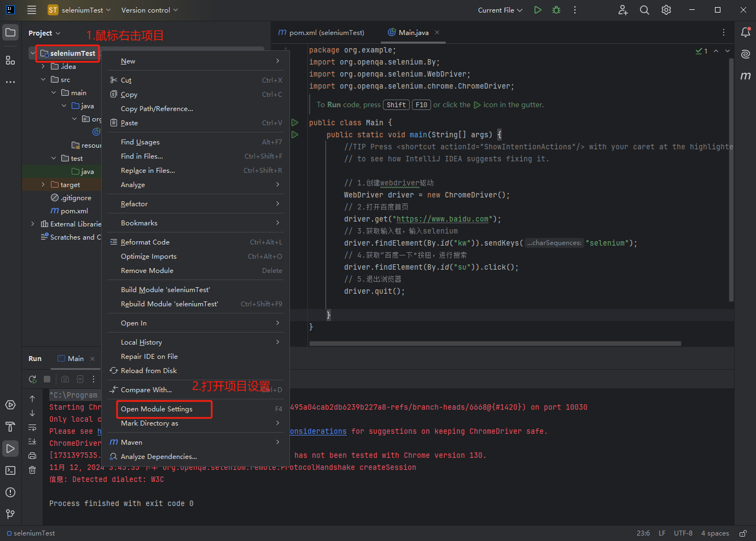
Task: Clear all console output trash icon
Action: tap(32, 470)
